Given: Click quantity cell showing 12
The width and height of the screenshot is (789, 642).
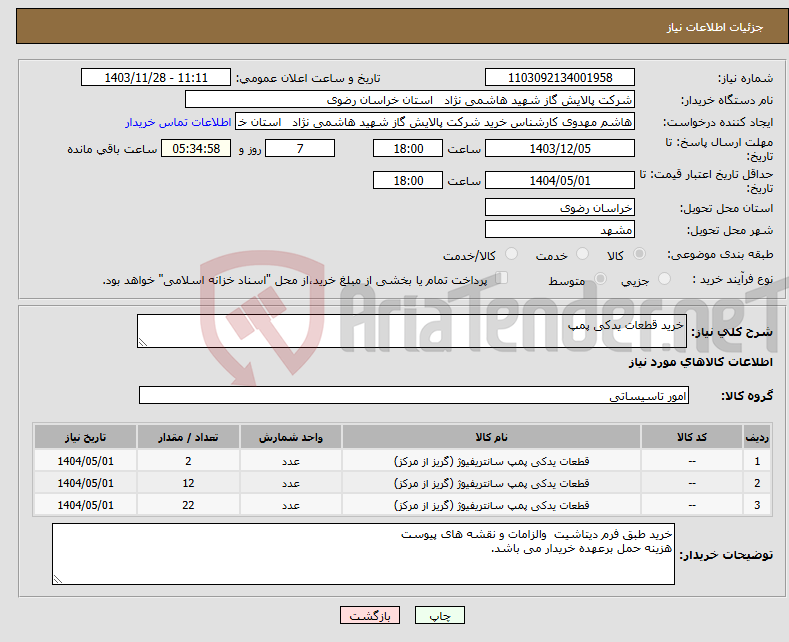Looking at the screenshot, I should point(188,483).
